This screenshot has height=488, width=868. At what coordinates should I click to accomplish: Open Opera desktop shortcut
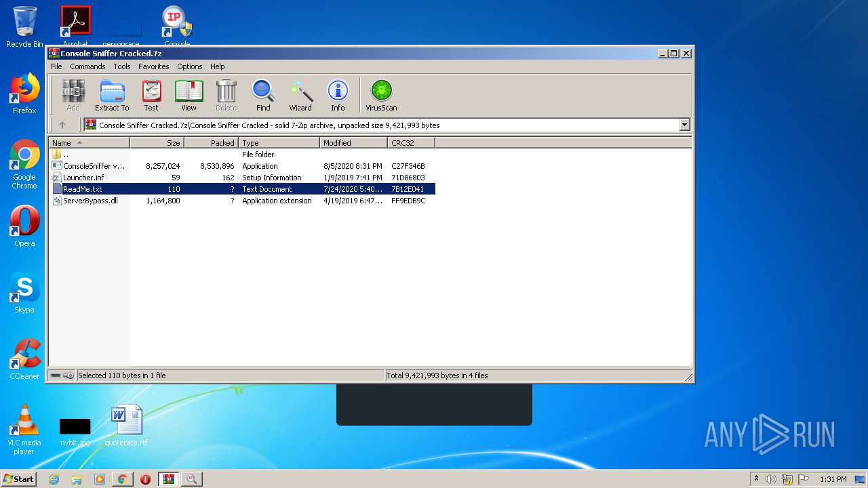24,226
